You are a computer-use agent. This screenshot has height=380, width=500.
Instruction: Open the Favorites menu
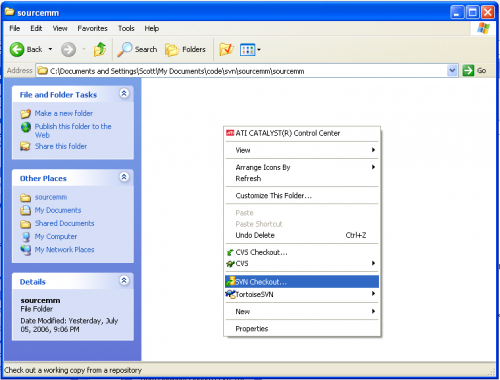click(92, 28)
